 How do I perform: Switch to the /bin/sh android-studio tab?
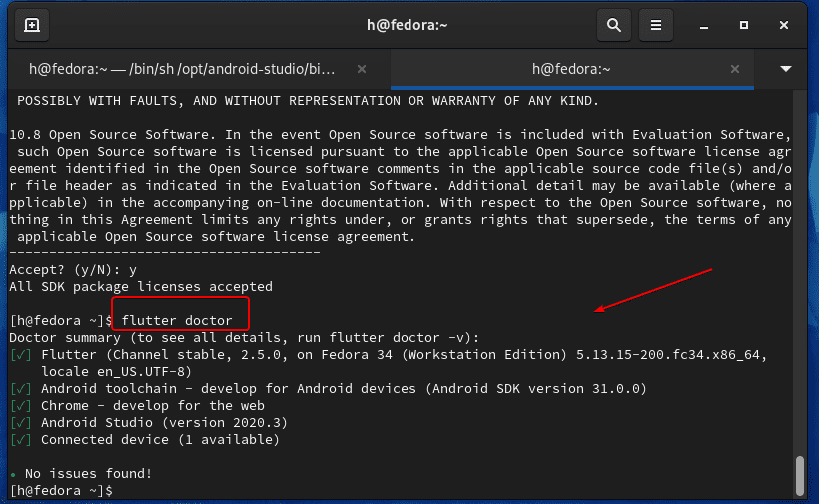pyautogui.click(x=182, y=69)
